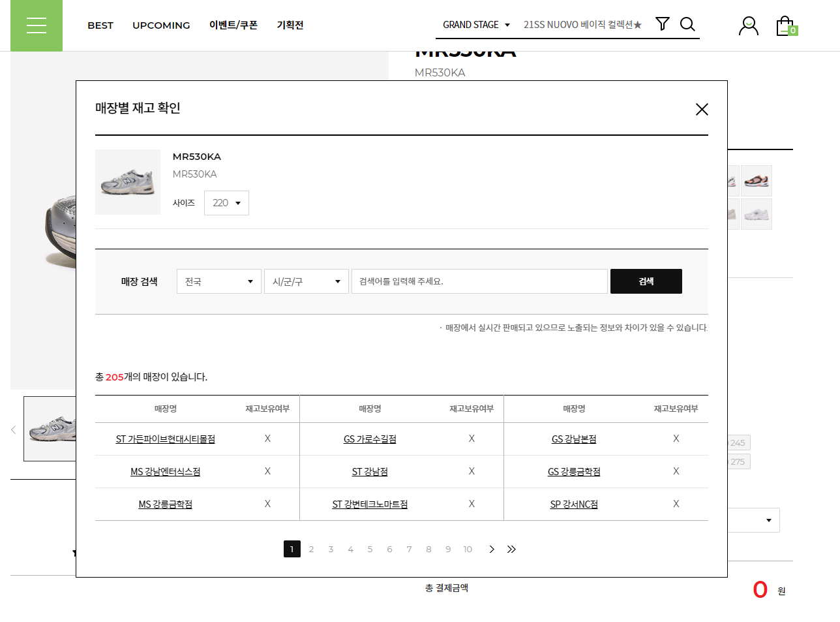This screenshot has height=622, width=840.
Task: Go to page 6
Action: 390,549
